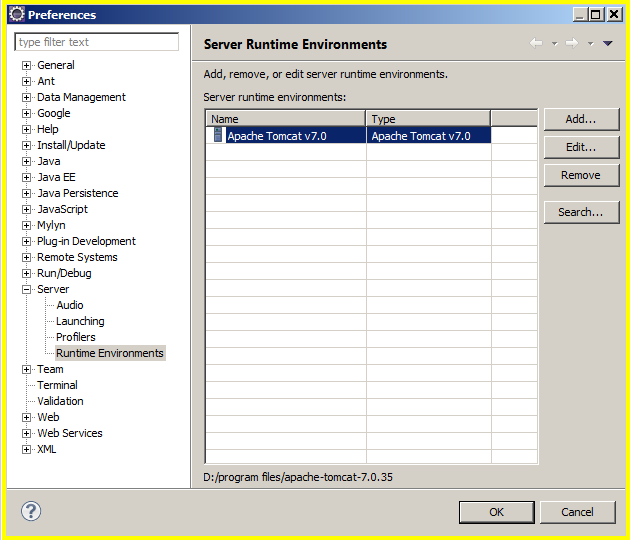The image size is (630, 540).
Task: Select the Profilers preference page
Action: pos(76,337)
